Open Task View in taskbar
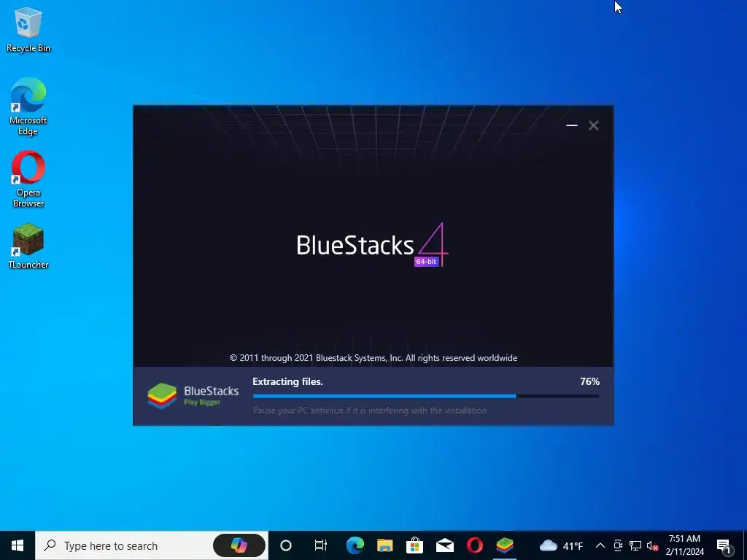Viewport: 747px width, 560px height. [321, 545]
